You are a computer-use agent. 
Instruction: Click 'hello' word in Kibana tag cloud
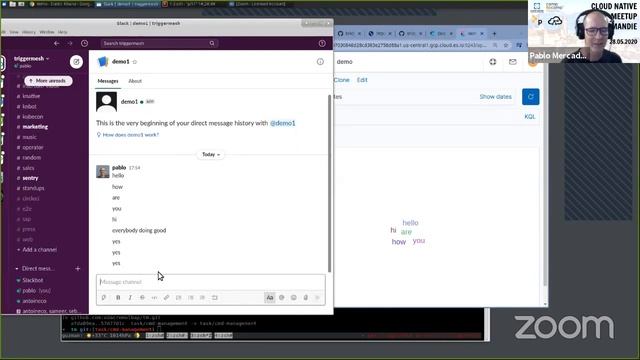tap(410, 223)
